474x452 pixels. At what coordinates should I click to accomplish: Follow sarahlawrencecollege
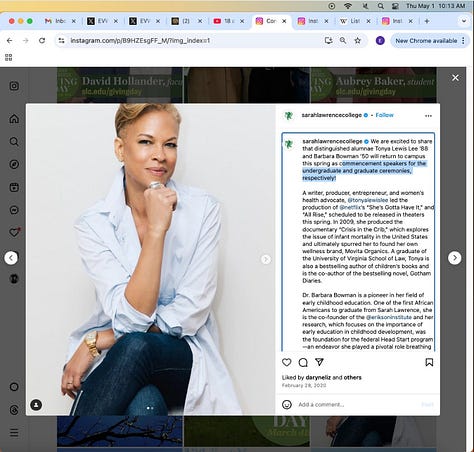point(384,115)
